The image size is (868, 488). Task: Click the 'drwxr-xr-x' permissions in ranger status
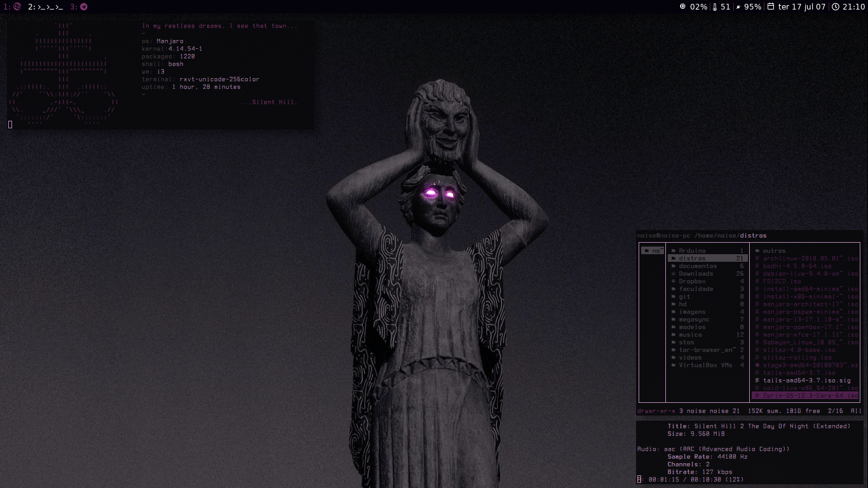tap(656, 411)
